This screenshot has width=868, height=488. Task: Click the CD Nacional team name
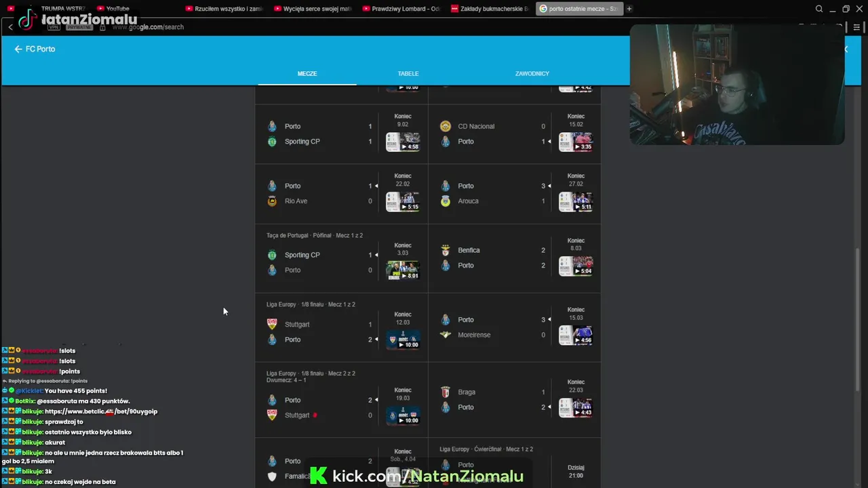[x=476, y=126]
